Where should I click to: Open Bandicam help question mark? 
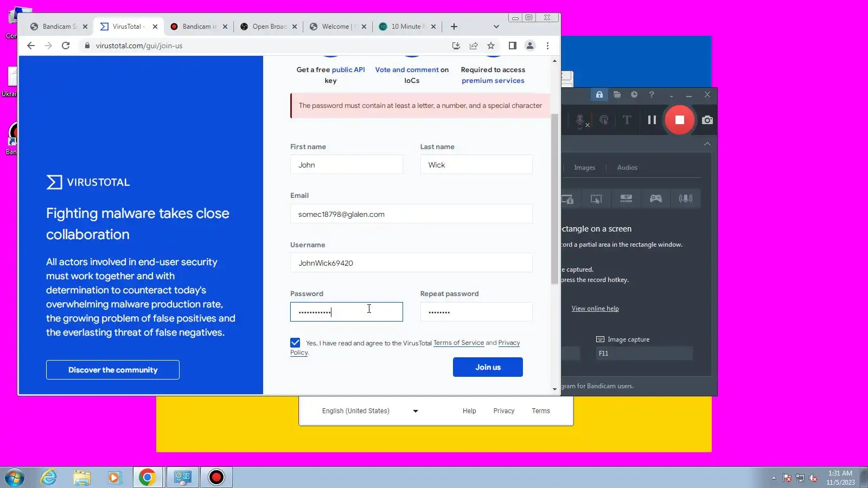click(652, 94)
